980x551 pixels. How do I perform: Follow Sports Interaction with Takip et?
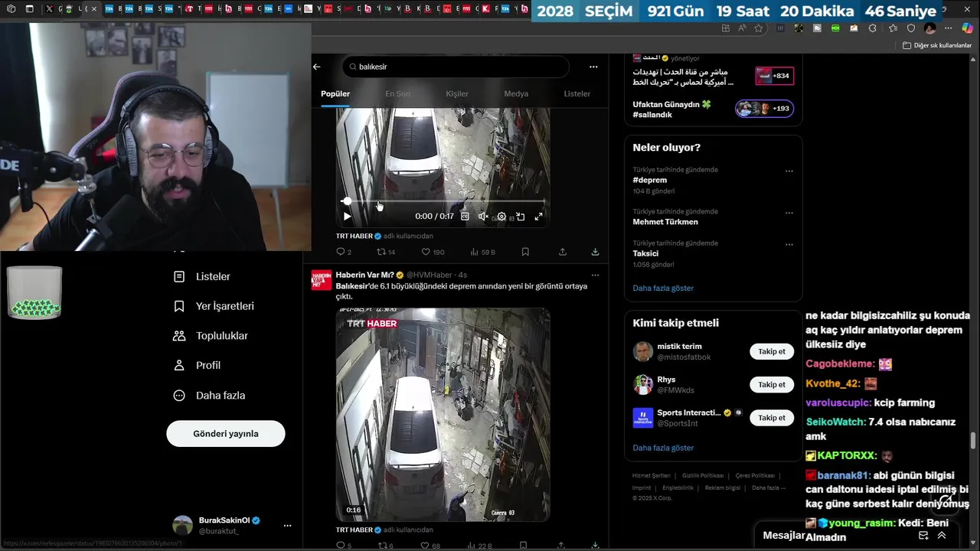coord(772,418)
